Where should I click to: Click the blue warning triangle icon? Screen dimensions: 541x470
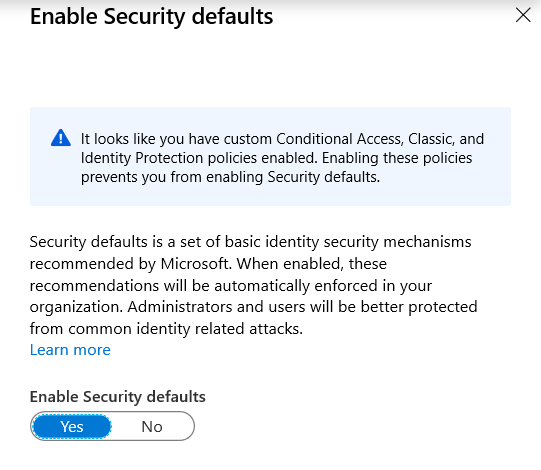click(61, 138)
